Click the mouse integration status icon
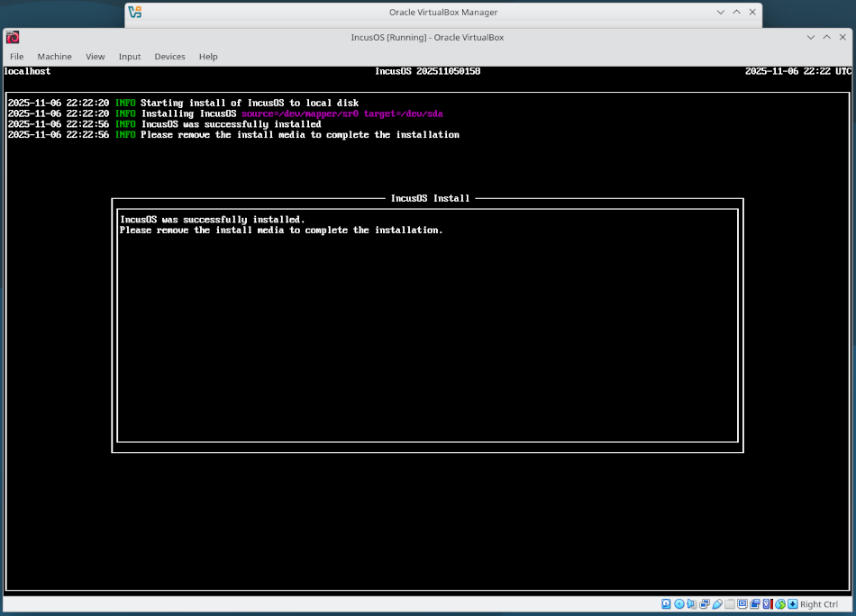This screenshot has width=856, height=616. (779, 603)
